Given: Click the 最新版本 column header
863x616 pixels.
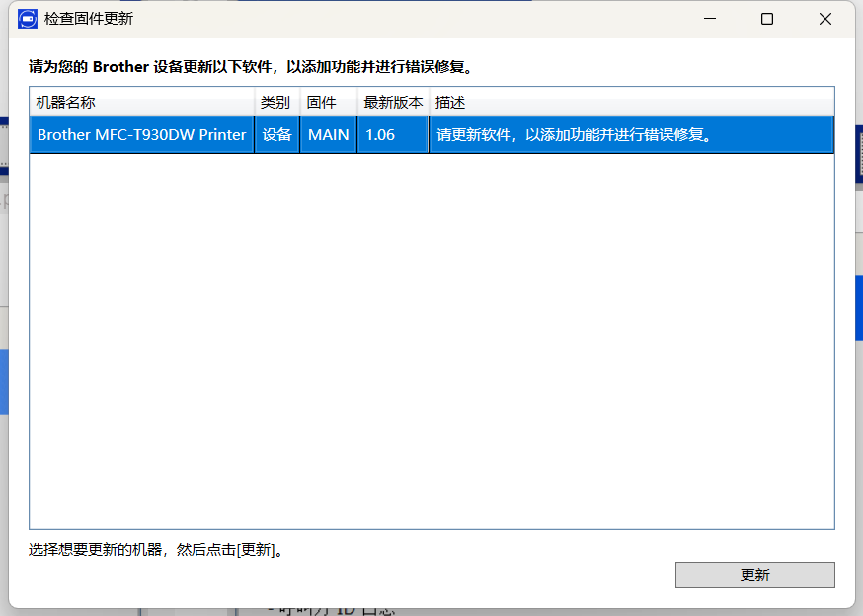Looking at the screenshot, I should 393,102.
